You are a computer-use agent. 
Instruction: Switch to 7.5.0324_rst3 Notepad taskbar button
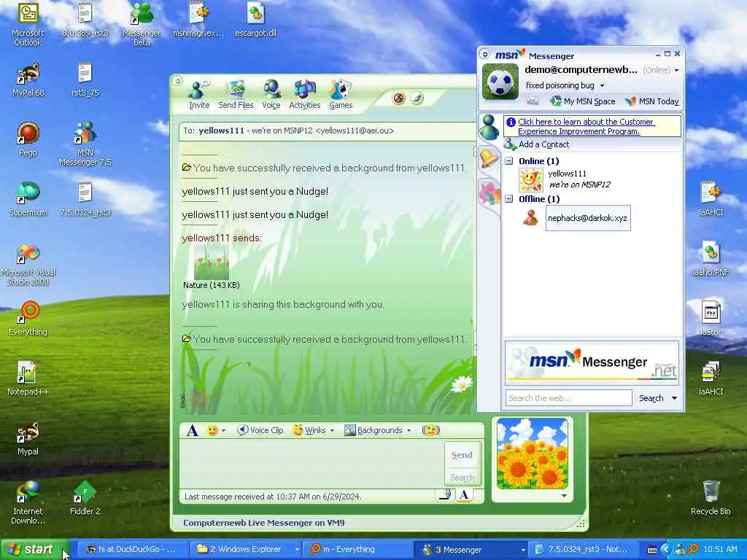point(584,550)
